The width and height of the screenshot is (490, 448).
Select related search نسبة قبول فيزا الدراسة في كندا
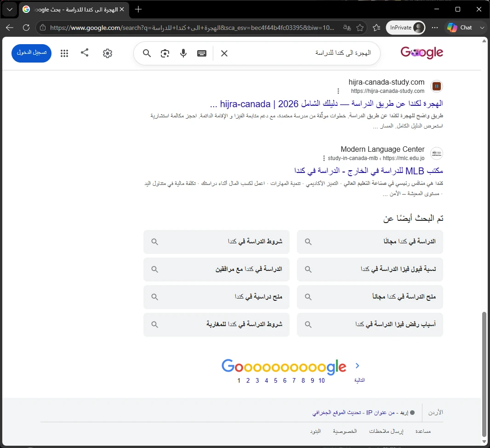click(x=370, y=269)
